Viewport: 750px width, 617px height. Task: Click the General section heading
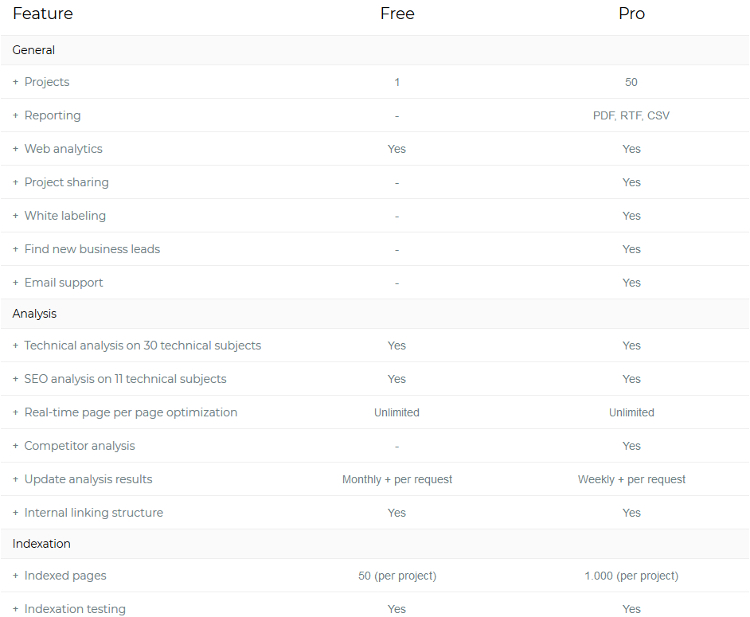pos(33,50)
